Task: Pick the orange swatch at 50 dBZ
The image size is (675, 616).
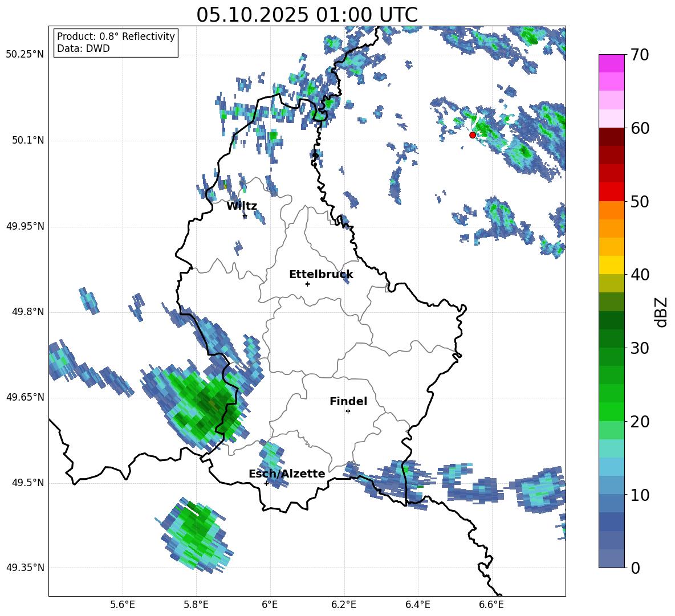Action: (611, 210)
